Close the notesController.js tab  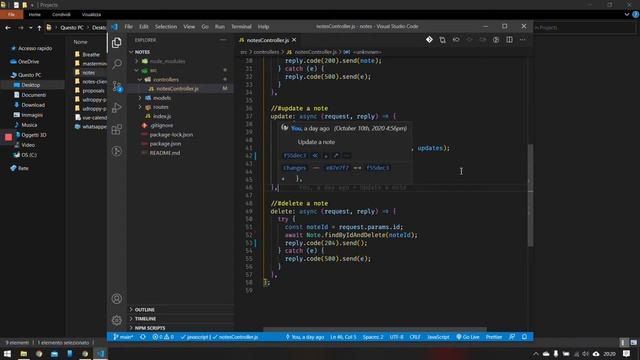coord(294,40)
